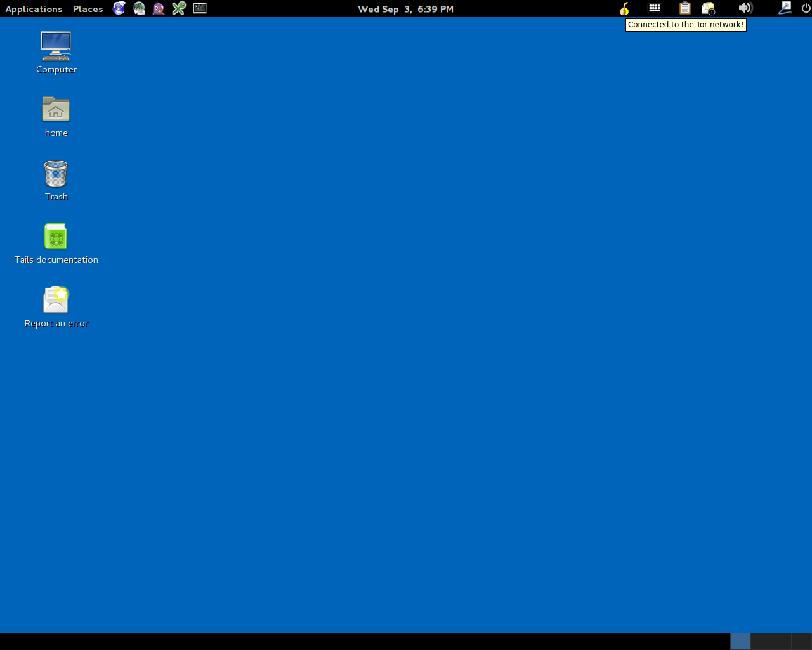This screenshot has height=650, width=812.
Task: Click the highlighted active workspace in switcher
Action: (740, 641)
